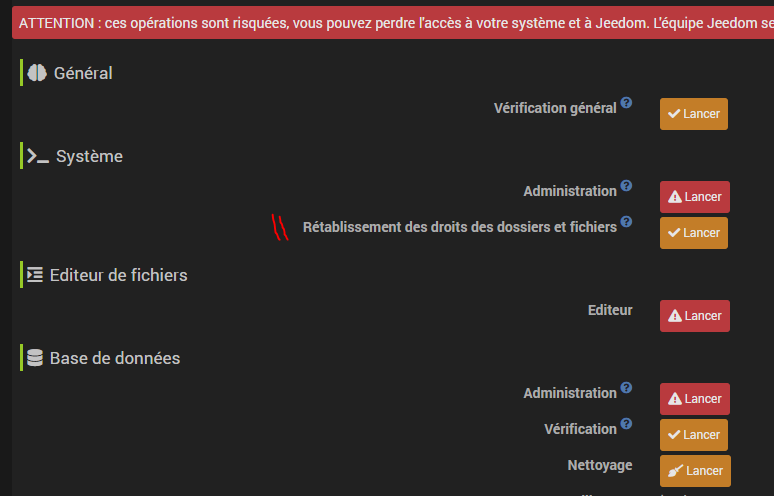
Task: Launch Base de données Administration
Action: [x=695, y=399]
